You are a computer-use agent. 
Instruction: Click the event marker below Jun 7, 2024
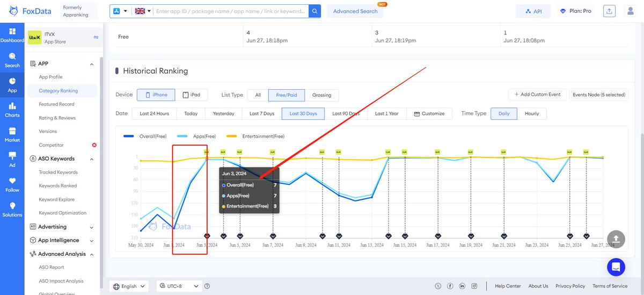pos(273,235)
